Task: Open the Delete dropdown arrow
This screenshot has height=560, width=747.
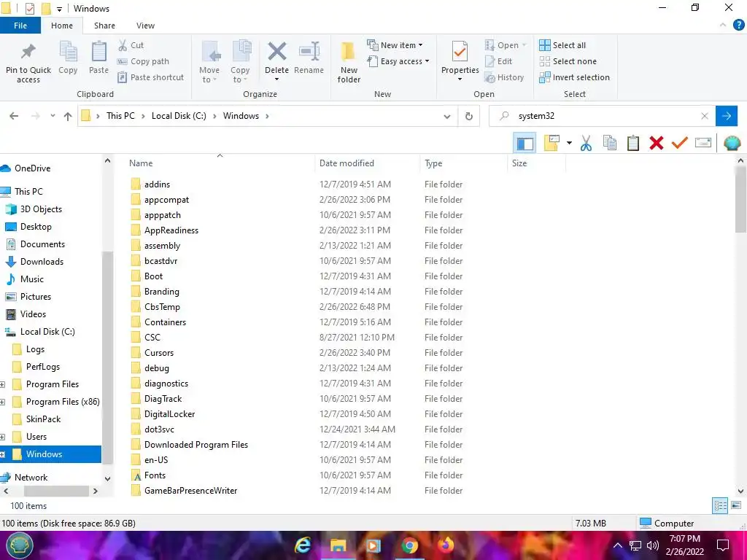Action: (x=276, y=79)
